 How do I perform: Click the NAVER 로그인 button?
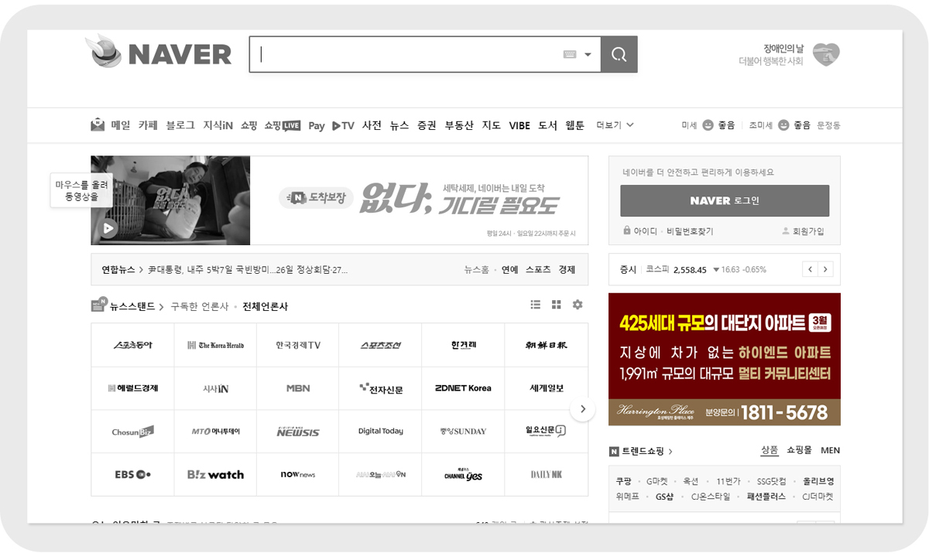pyautogui.click(x=725, y=200)
